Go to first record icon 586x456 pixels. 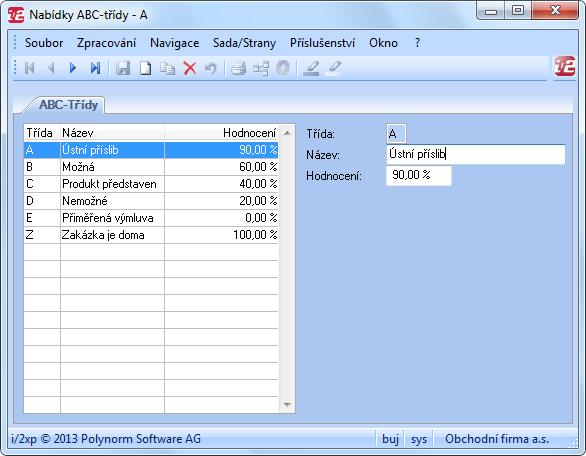coord(30,68)
